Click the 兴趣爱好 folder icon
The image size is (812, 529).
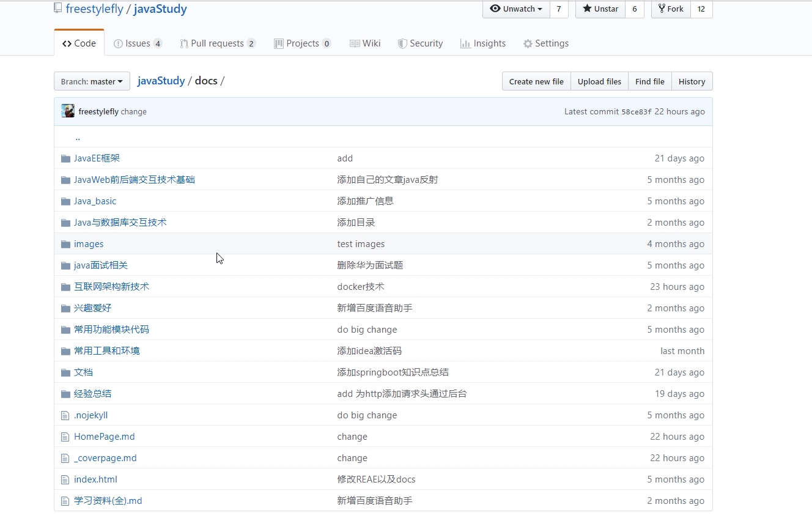point(65,308)
